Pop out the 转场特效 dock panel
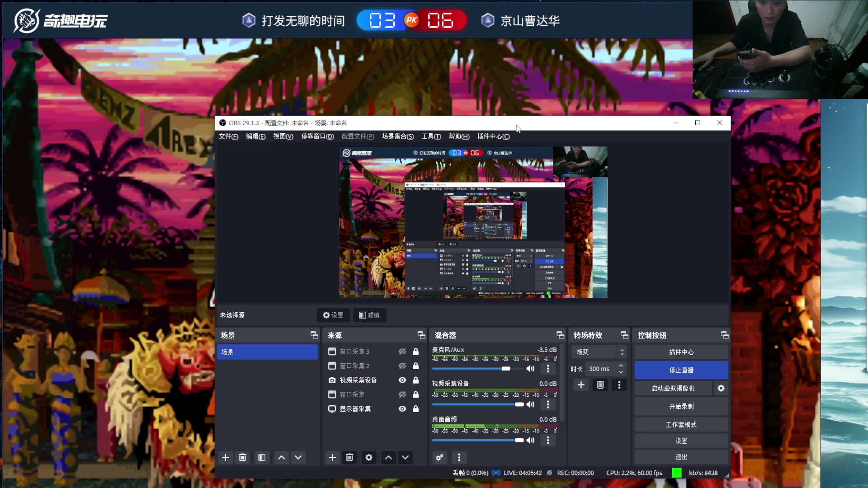 [624, 335]
